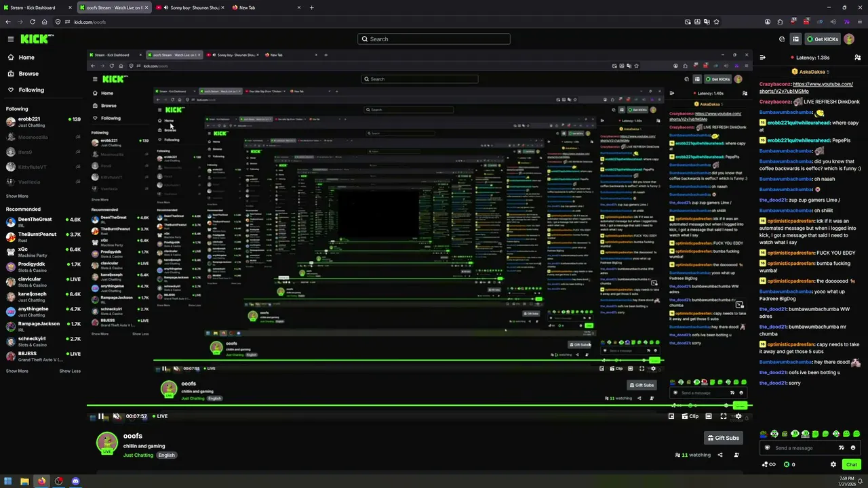Open Firefox from the taskbar

tap(41, 481)
